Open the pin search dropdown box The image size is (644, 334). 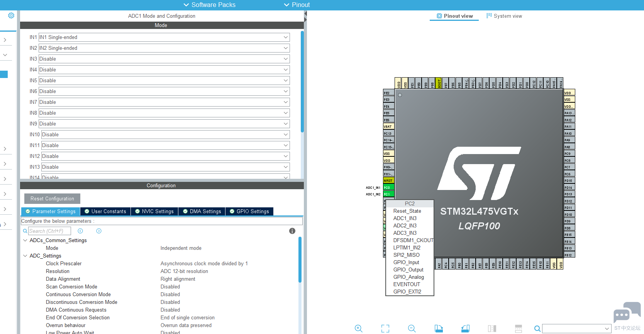coord(577,329)
